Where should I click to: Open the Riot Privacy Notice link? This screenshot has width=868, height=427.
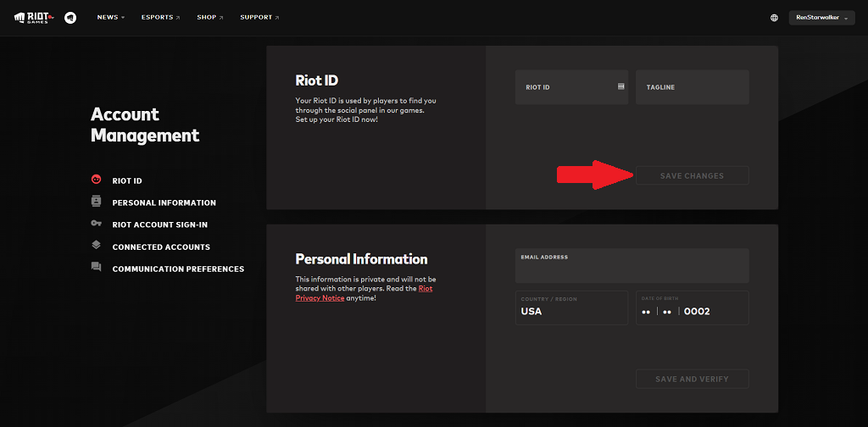click(320, 298)
